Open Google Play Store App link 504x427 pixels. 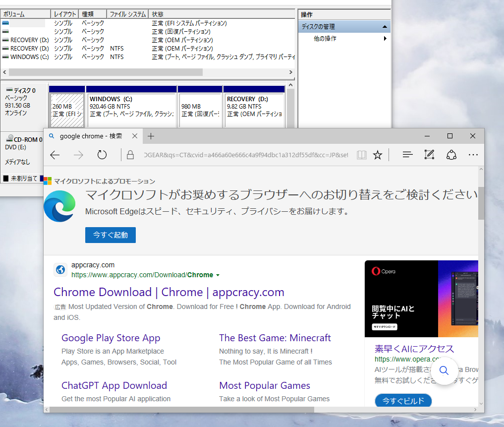[111, 338]
